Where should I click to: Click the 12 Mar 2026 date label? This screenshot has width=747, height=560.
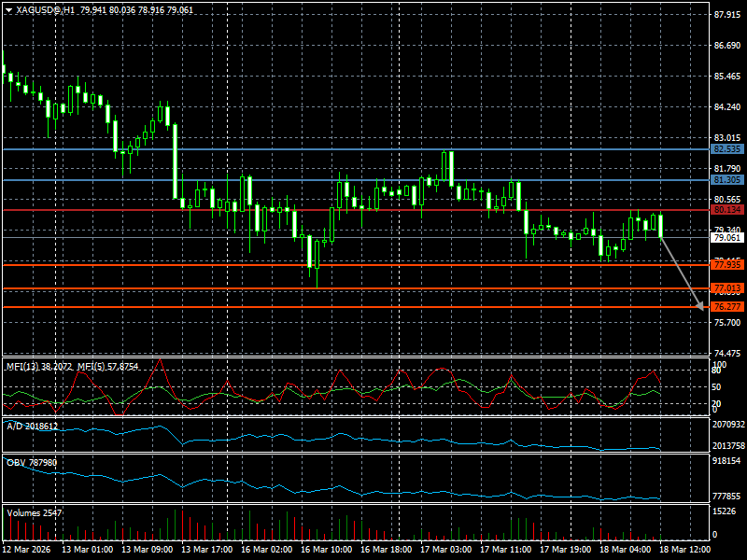(30, 550)
